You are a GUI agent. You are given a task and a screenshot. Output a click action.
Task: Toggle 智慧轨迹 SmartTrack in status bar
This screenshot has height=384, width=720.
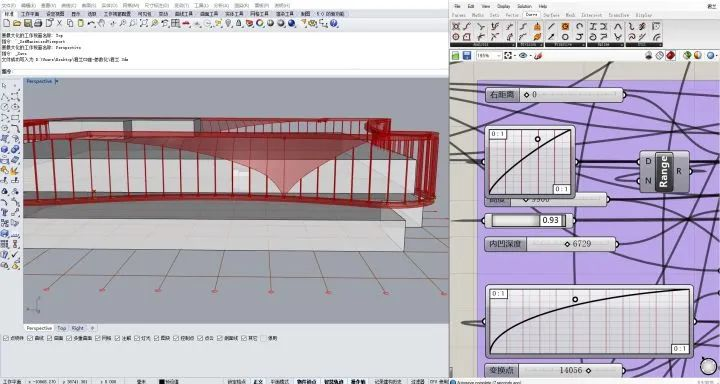pos(334,381)
